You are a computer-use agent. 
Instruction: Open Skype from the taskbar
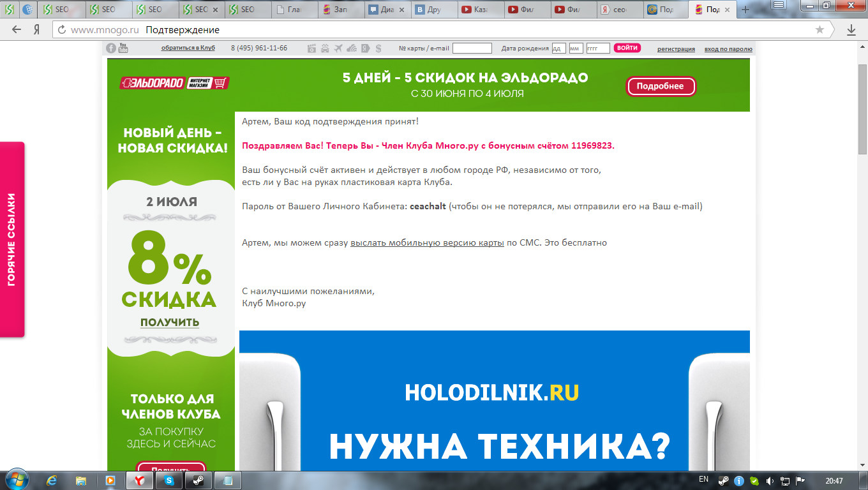pos(169,480)
